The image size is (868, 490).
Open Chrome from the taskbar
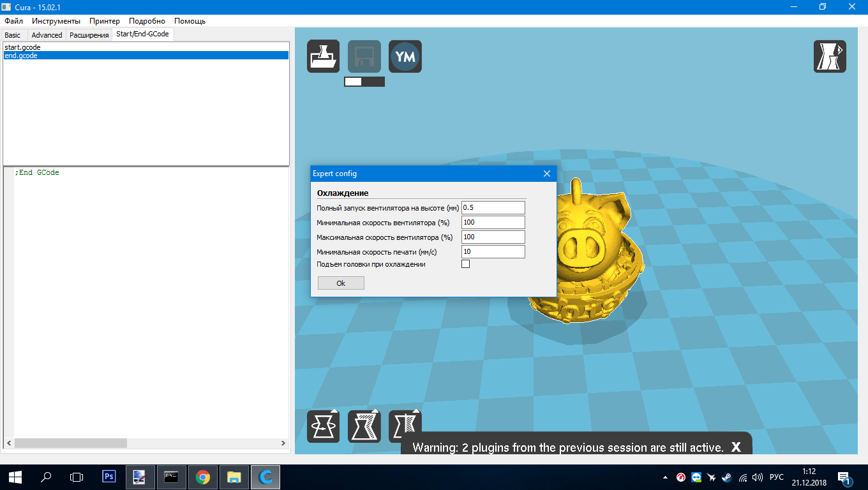203,477
